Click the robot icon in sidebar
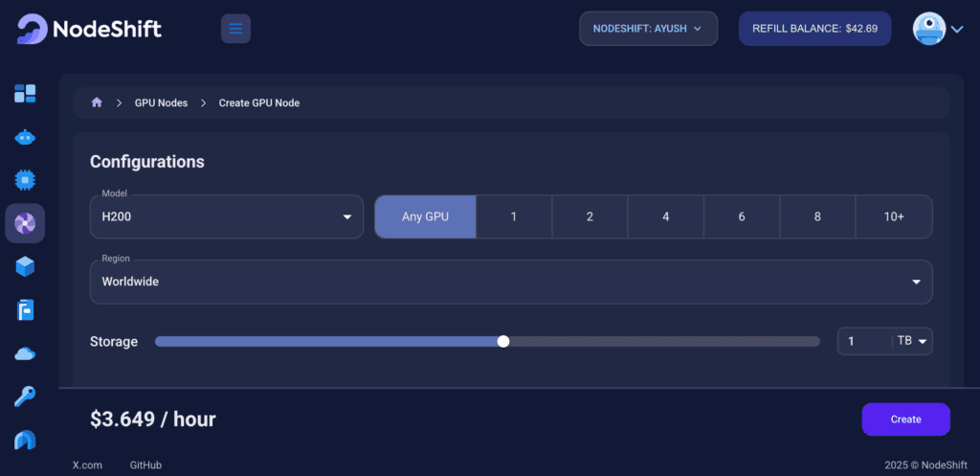980x476 pixels. tap(25, 137)
